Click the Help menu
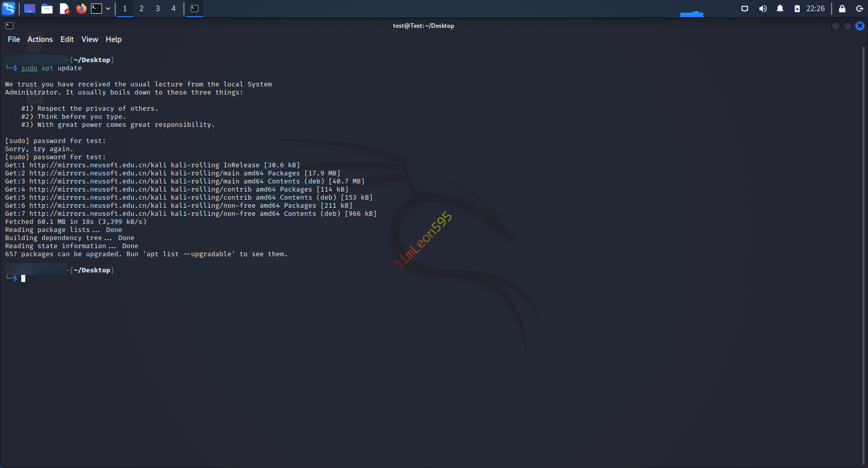Viewport: 868px width, 468px height. [x=113, y=39]
